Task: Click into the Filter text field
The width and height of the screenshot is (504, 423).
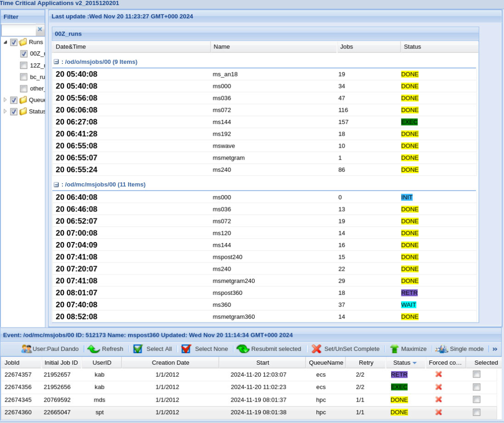Action: tap(18, 30)
